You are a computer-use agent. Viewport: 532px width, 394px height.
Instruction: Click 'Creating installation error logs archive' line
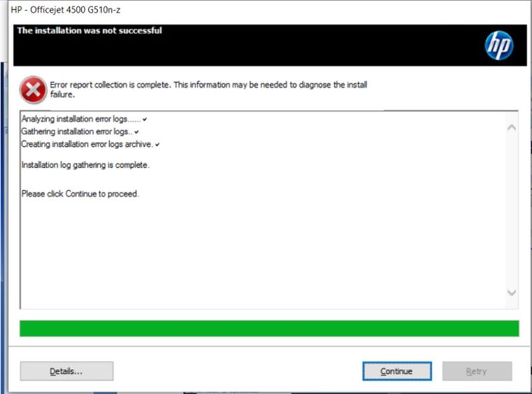point(90,144)
